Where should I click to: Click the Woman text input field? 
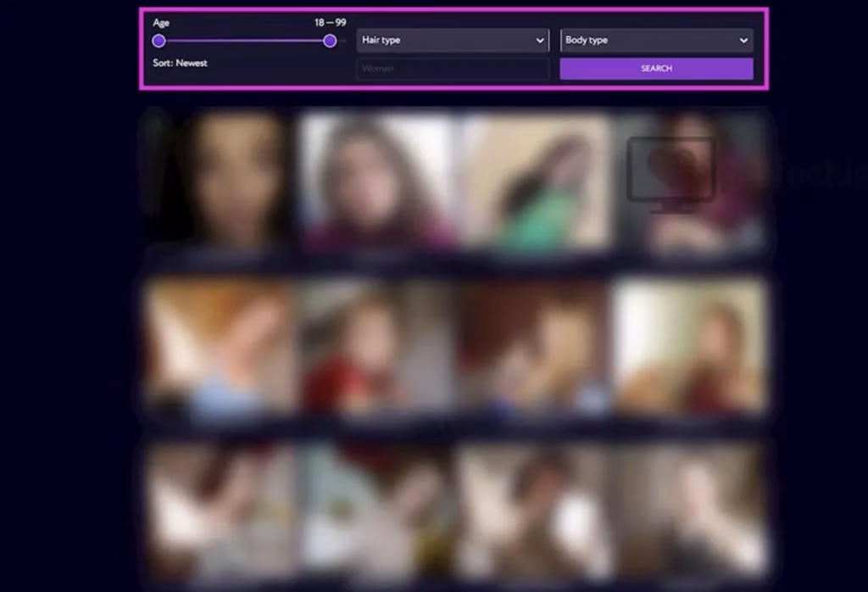pyautogui.click(x=452, y=69)
